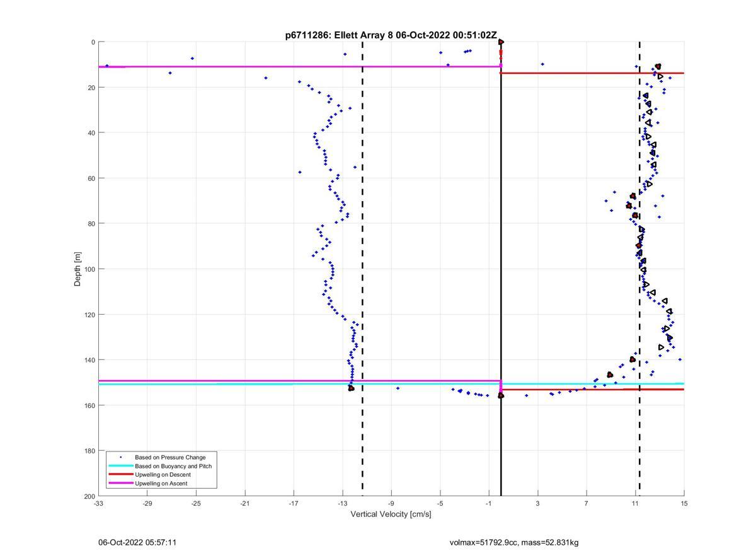Click the x-axis tick label '-29'
Viewport: 756px width, 558px height.
[x=147, y=503]
